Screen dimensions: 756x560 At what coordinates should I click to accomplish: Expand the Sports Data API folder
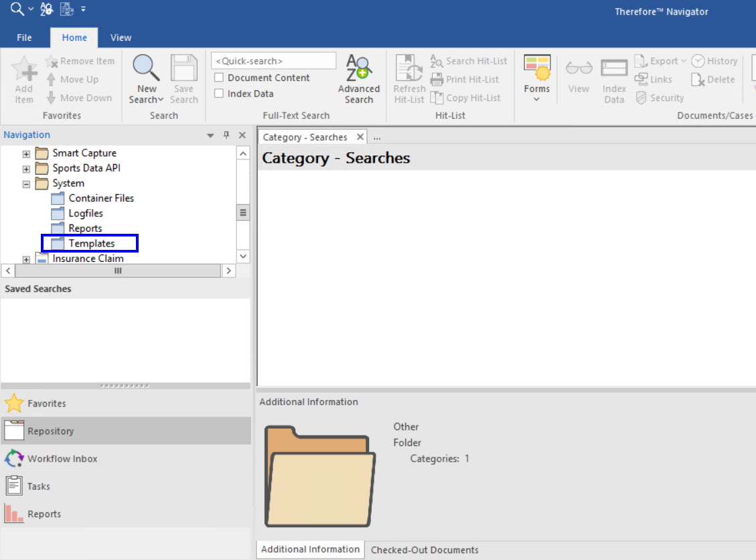[26, 169]
